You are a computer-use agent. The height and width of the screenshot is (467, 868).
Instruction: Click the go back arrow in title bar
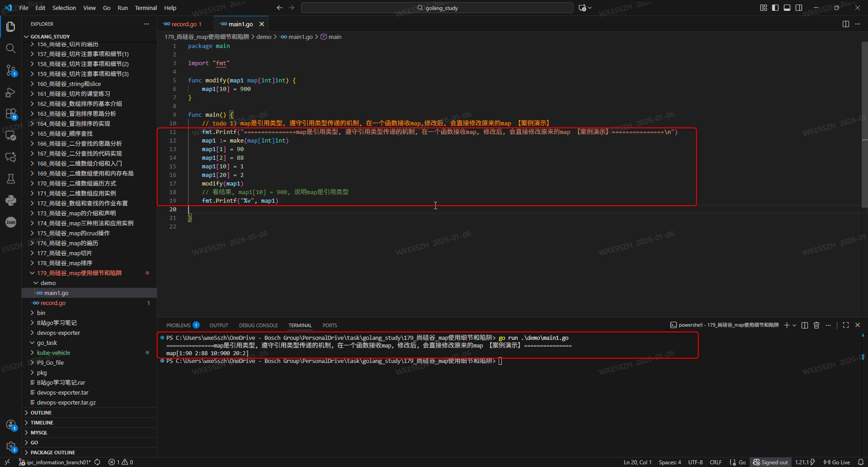[279, 8]
